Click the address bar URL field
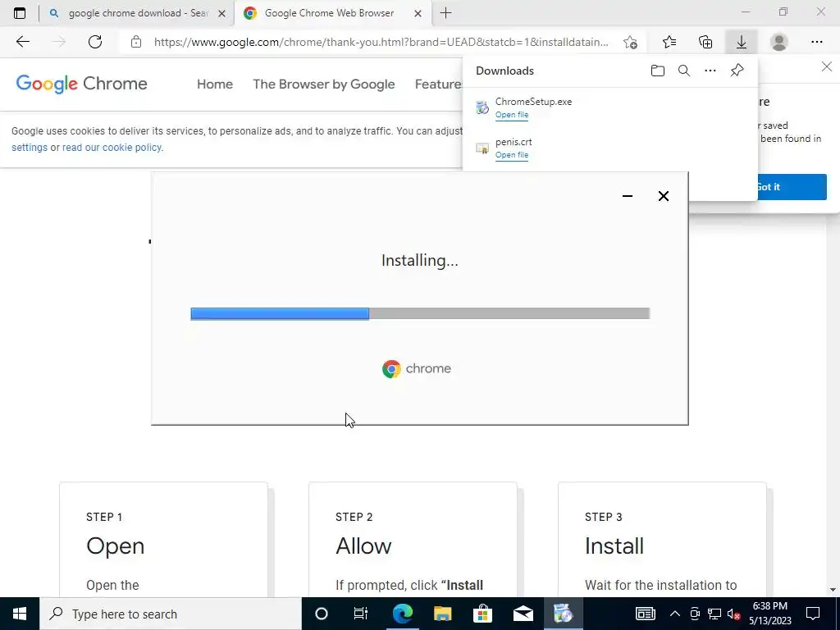The image size is (840, 630). pyautogui.click(x=381, y=42)
